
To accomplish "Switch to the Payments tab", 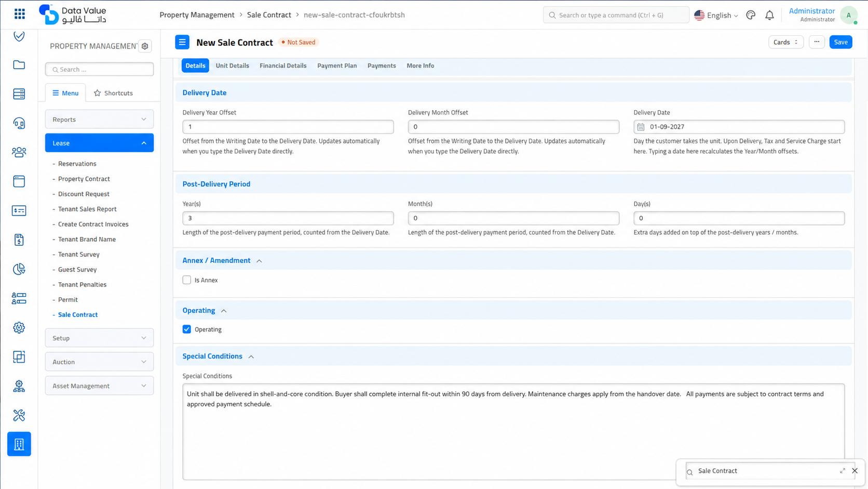I will (x=382, y=65).
